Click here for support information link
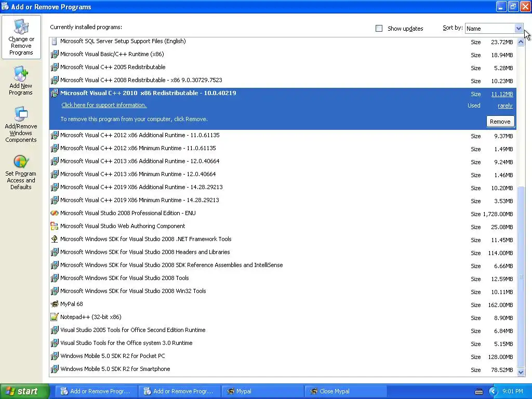The width and height of the screenshot is (532, 399). 104,105
